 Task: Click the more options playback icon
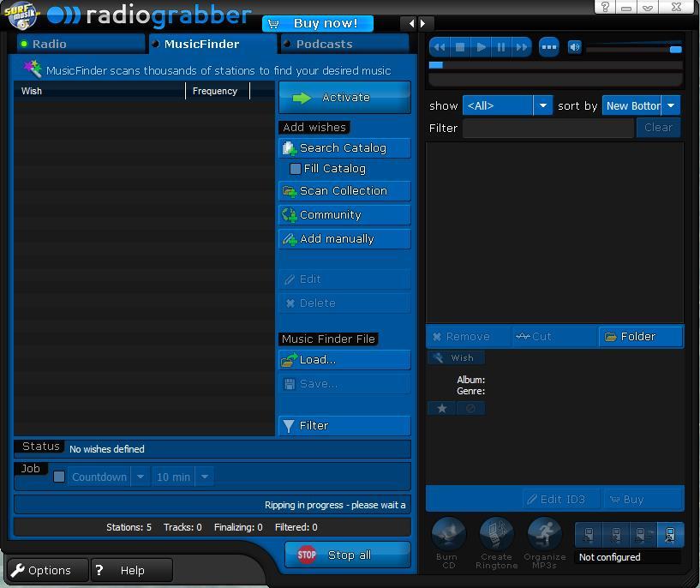pyautogui.click(x=547, y=47)
